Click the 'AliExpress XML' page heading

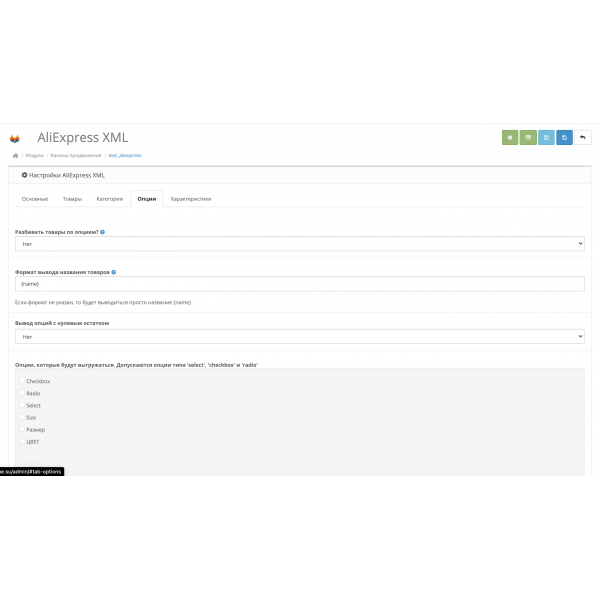coord(83,137)
